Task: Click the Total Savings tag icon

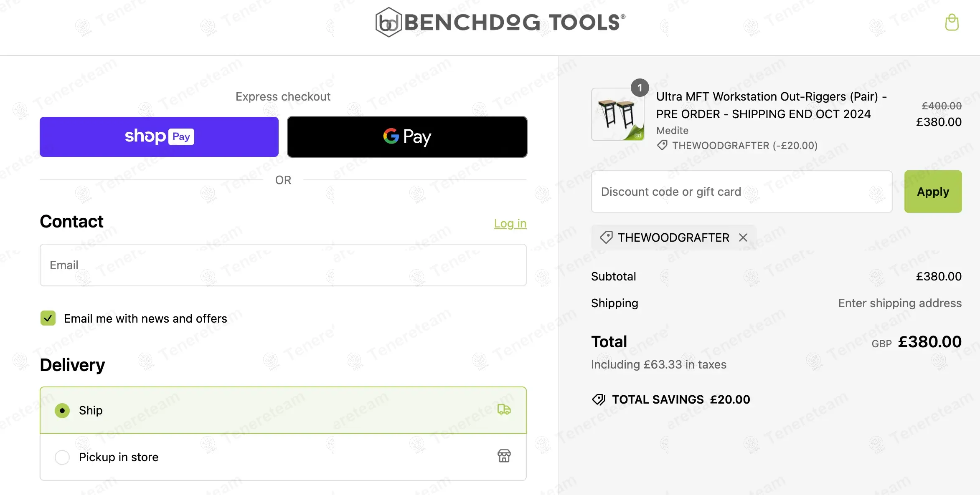Action: coord(599,399)
